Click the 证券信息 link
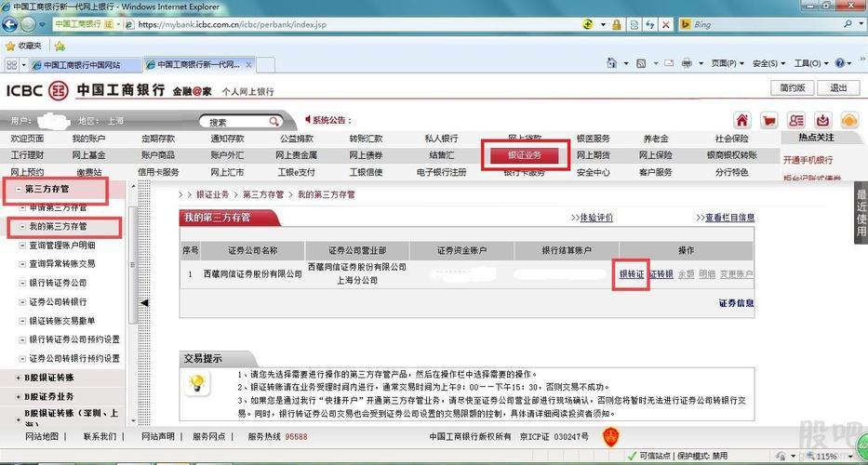 tap(736, 303)
